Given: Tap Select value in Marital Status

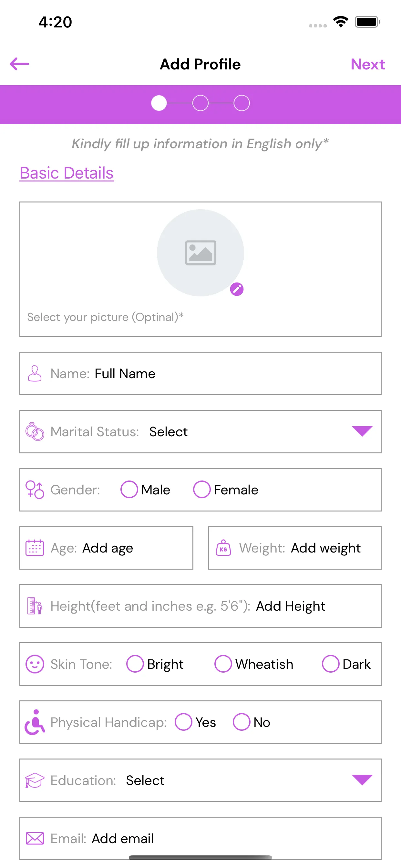Looking at the screenshot, I should (169, 432).
